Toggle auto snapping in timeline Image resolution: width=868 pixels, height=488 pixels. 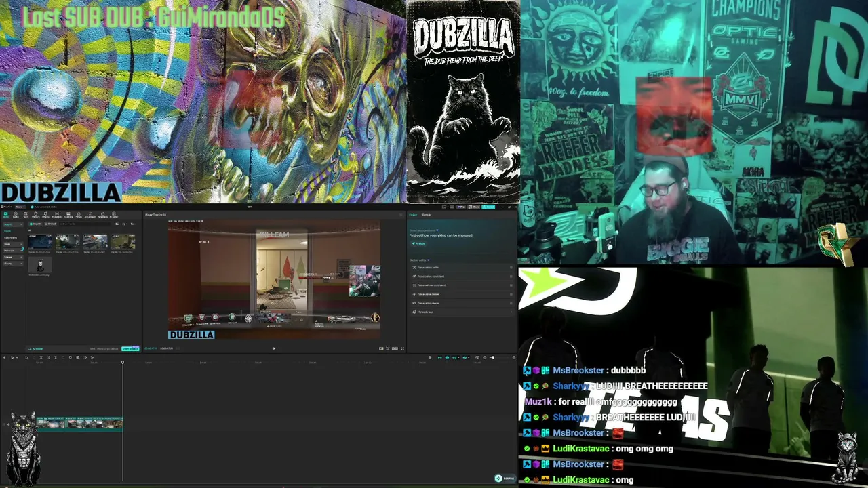pyautogui.click(x=447, y=357)
